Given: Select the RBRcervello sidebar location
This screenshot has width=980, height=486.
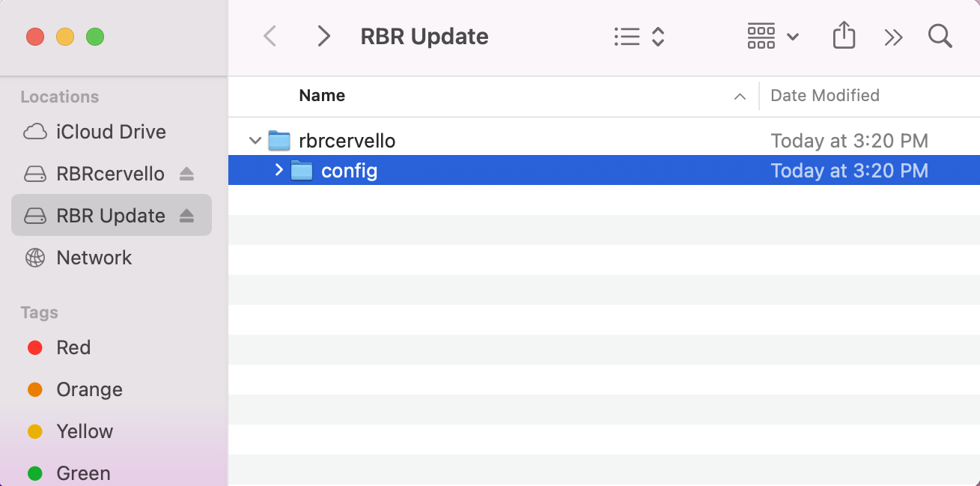Looking at the screenshot, I should pyautogui.click(x=110, y=174).
